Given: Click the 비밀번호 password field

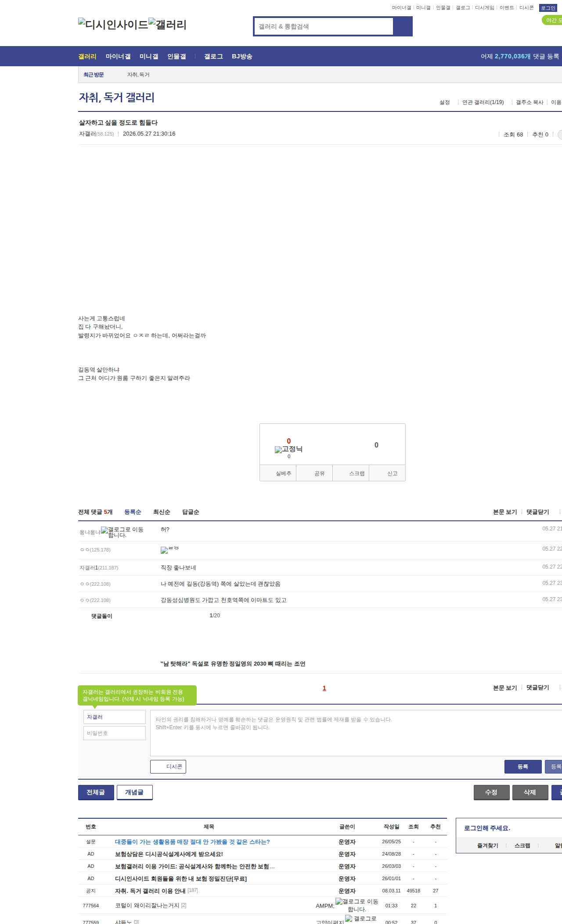Looking at the screenshot, I should coord(114,733).
